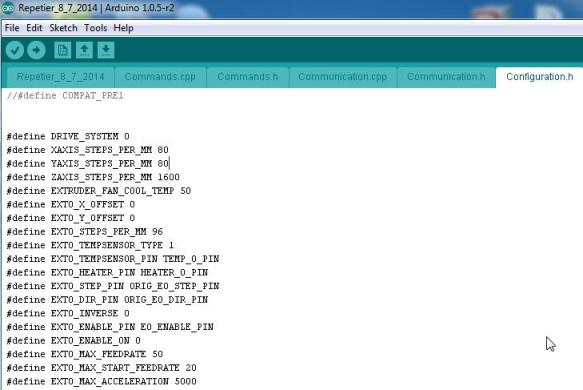Screen dimensions: 583x390
Task: Click the EXT0_Y_OFFSET 0 line
Action: 71,218
